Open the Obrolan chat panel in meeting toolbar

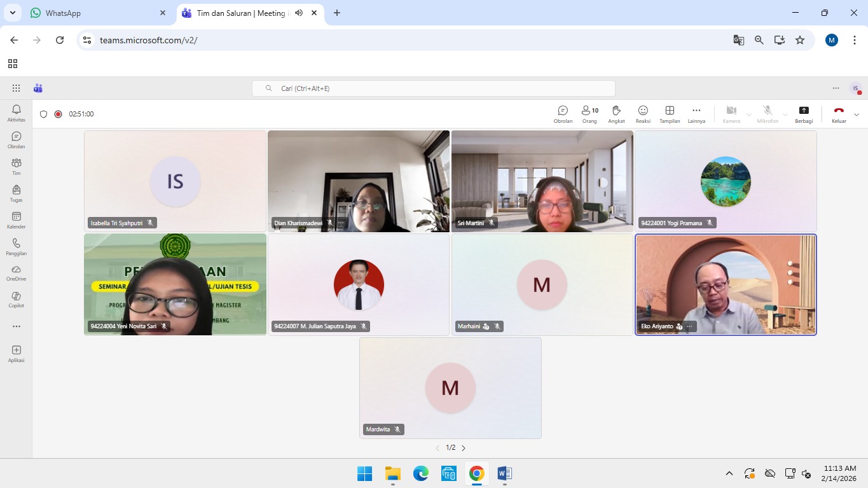[563, 114]
